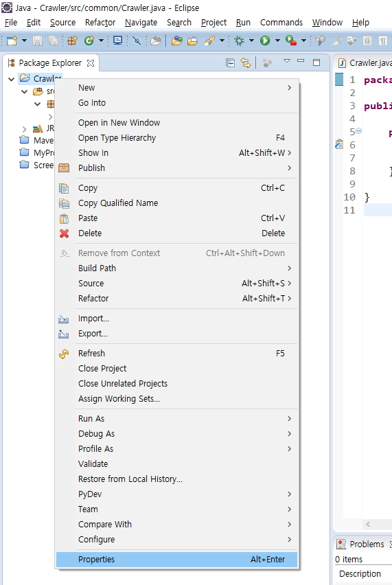Screen dimensions: 392x585
Task: Open the Search menu
Action: [179, 23]
